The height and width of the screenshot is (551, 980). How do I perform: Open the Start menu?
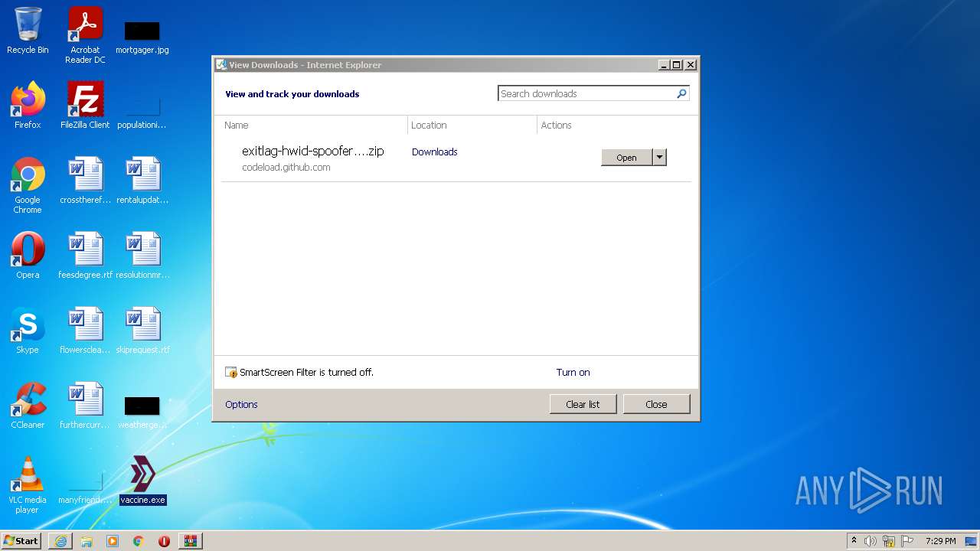21,541
